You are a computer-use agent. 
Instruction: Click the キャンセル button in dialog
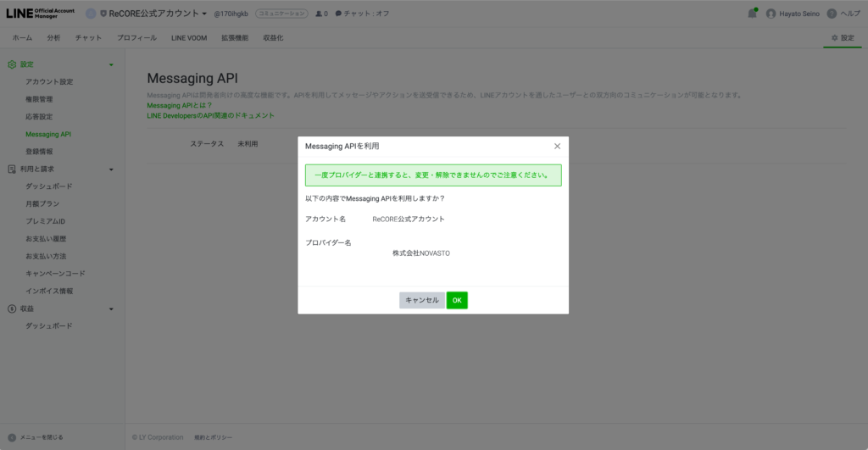(422, 300)
